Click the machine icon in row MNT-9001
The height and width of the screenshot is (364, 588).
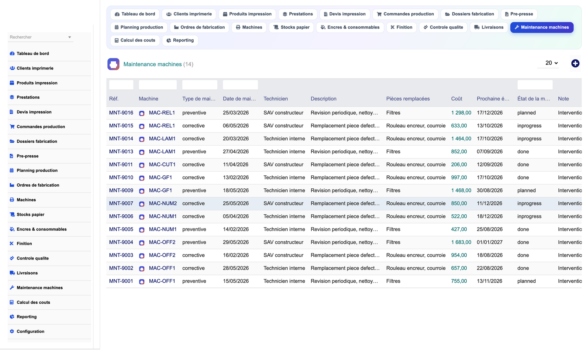[x=142, y=282]
